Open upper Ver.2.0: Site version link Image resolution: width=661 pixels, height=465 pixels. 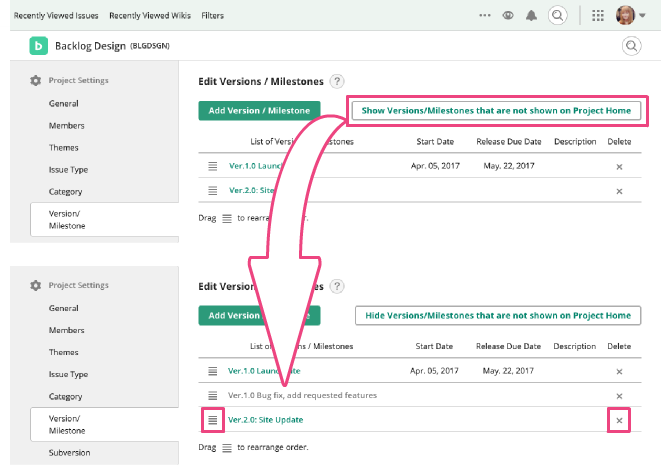coord(252,190)
